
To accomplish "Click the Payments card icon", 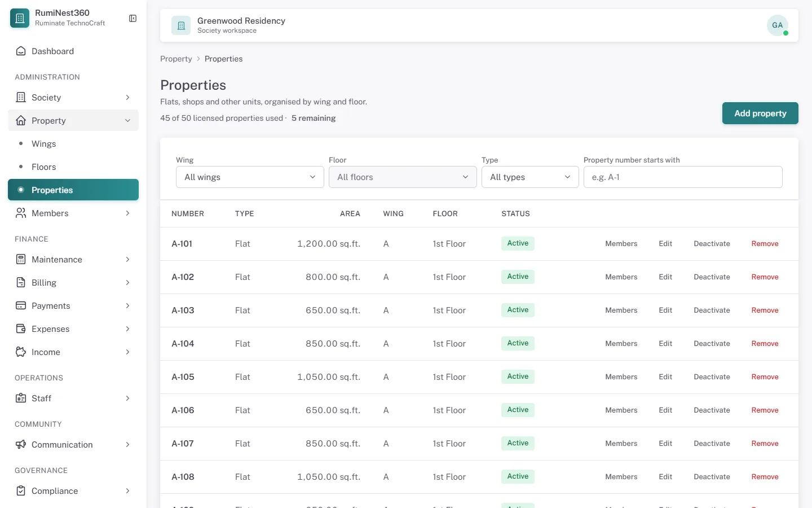I will point(21,306).
